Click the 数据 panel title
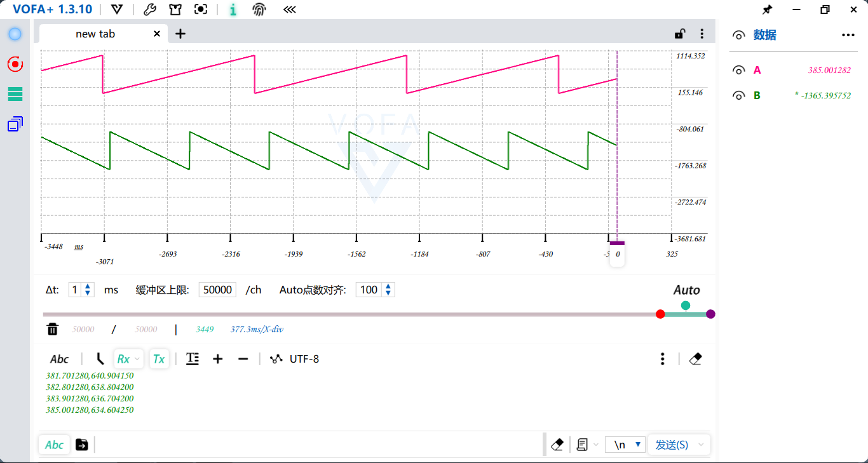 click(764, 35)
